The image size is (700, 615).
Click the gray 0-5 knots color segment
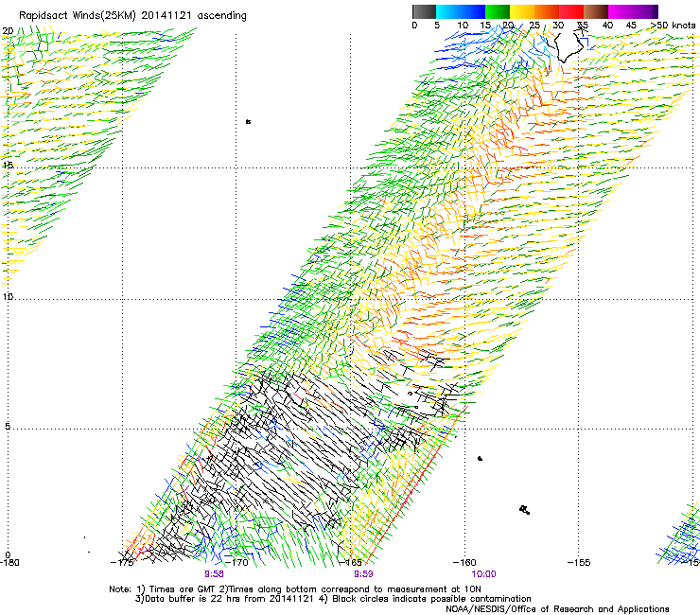(x=424, y=11)
